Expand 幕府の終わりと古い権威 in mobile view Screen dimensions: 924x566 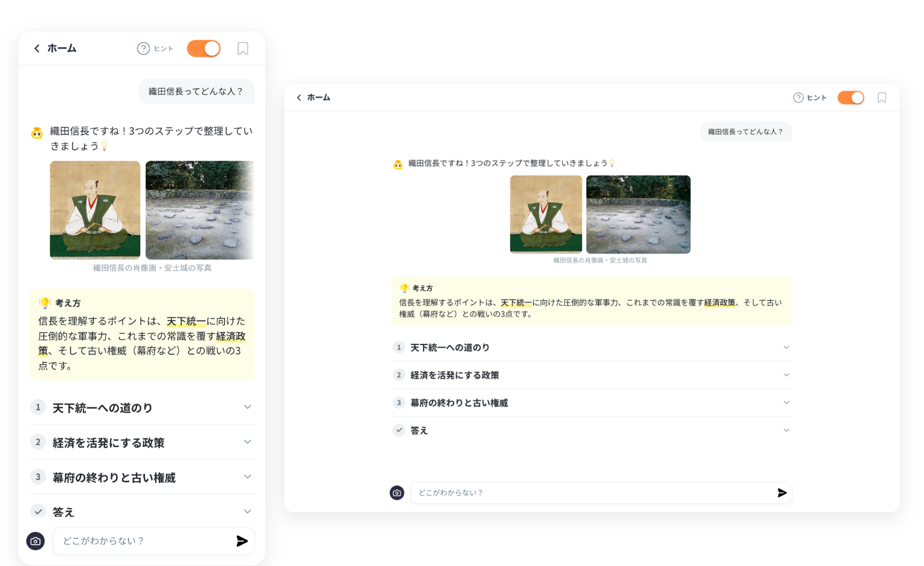click(x=142, y=477)
